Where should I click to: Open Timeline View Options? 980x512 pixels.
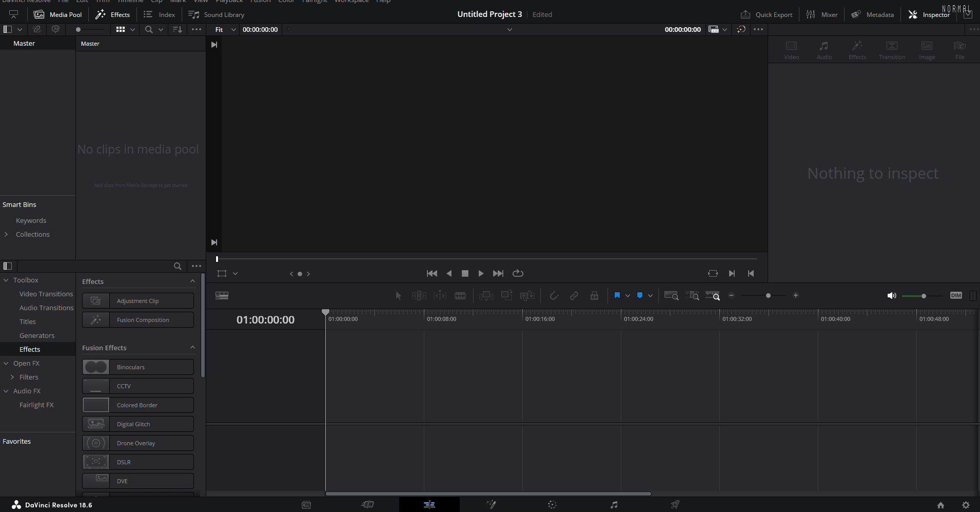pos(222,295)
